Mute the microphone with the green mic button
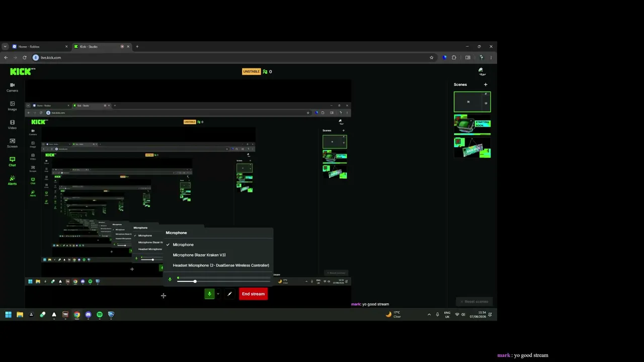644x362 pixels. (209, 294)
